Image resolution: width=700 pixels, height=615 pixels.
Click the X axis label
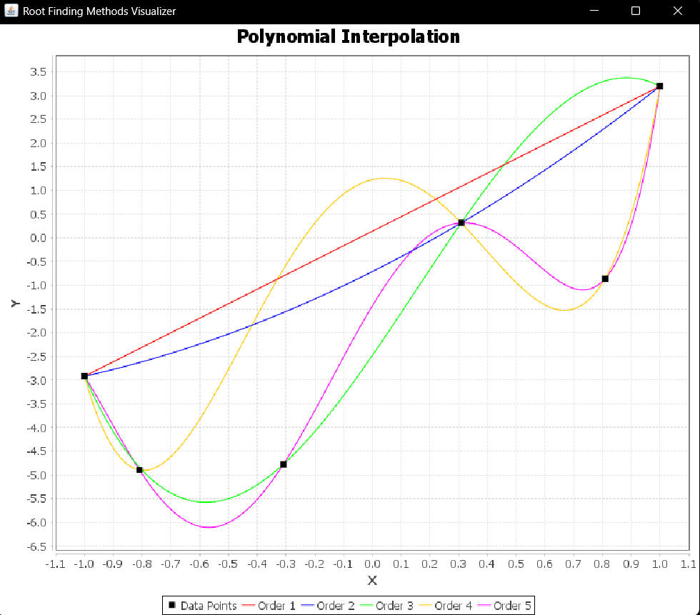tap(372, 581)
